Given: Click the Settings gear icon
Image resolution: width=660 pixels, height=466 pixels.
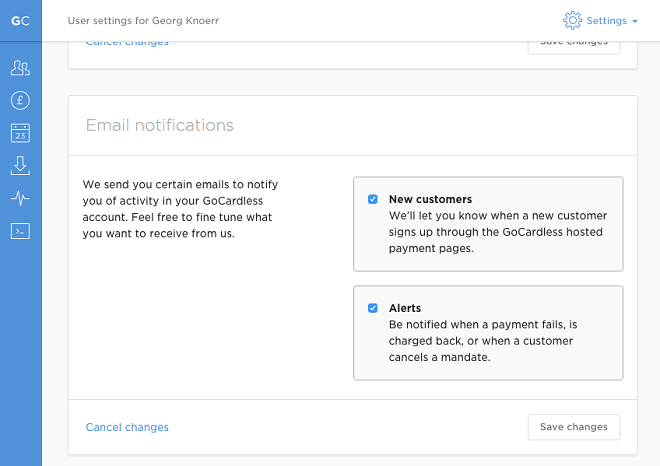Looking at the screenshot, I should [572, 20].
